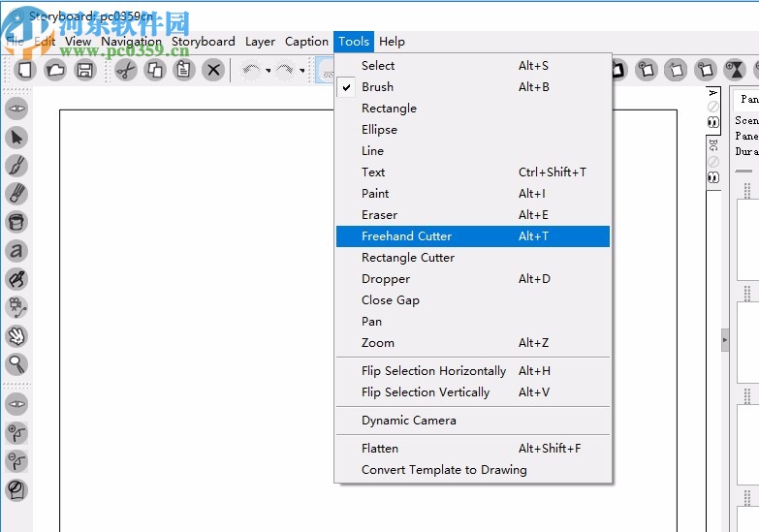
Task: Click the remove panel icon with minus sign
Action: 706,70
